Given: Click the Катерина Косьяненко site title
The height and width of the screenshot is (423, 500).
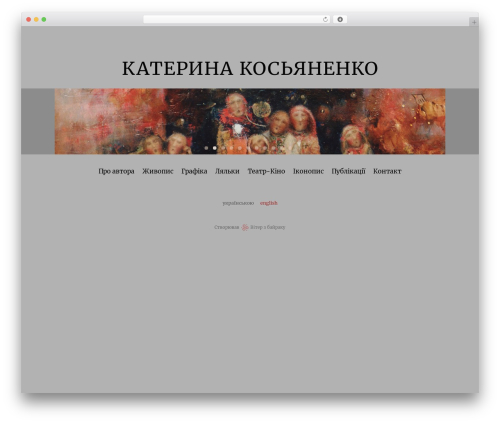Looking at the screenshot, I should (250, 68).
